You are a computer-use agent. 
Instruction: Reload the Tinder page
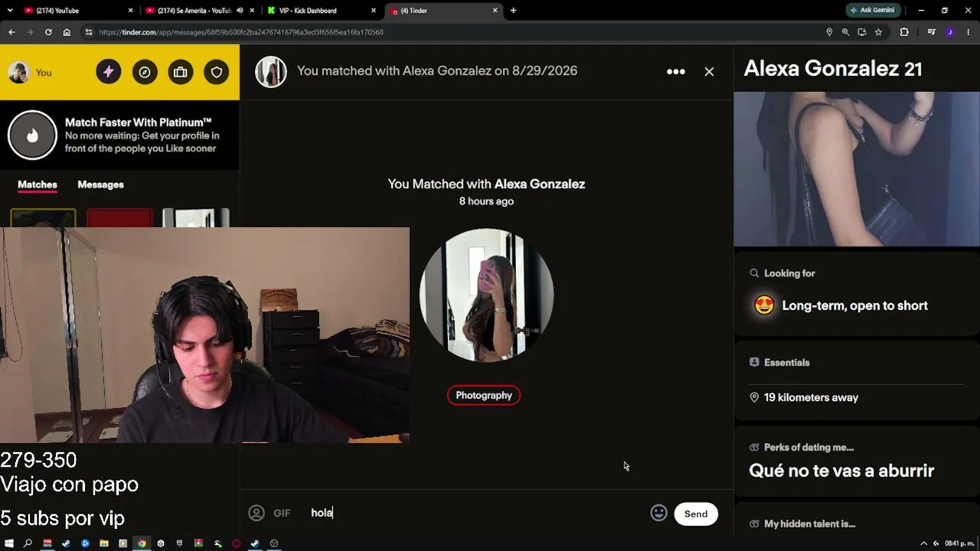tap(48, 32)
